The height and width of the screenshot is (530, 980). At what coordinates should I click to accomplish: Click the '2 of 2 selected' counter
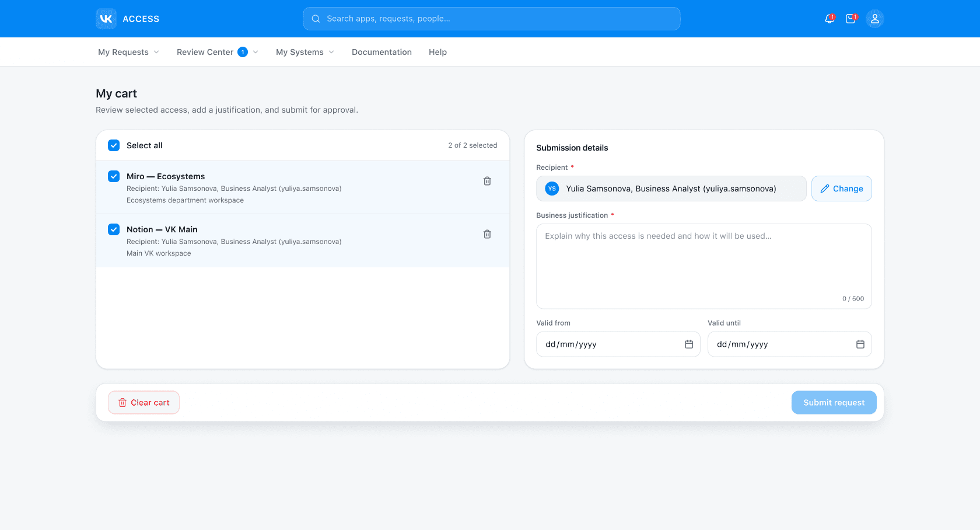pyautogui.click(x=473, y=145)
